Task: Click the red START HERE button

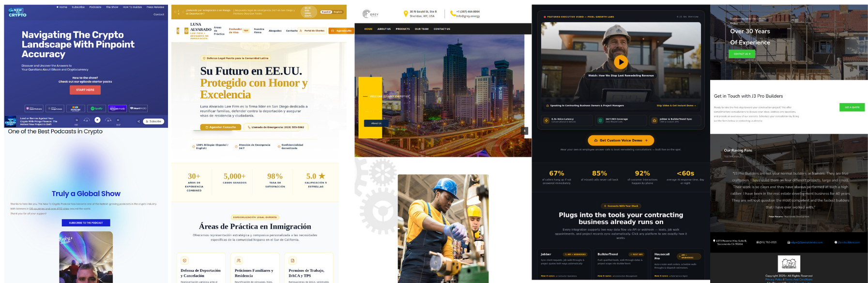Action: click(x=85, y=90)
